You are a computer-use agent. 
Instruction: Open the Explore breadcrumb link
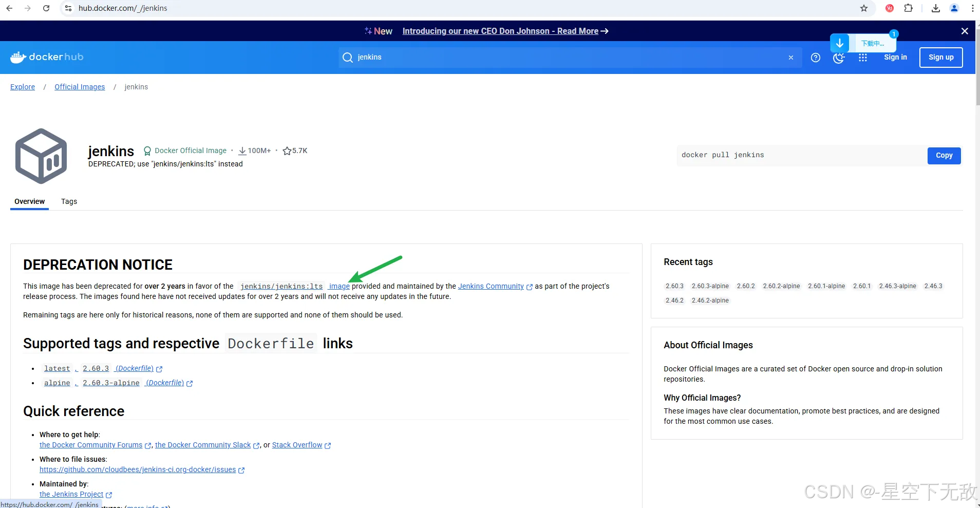point(23,87)
